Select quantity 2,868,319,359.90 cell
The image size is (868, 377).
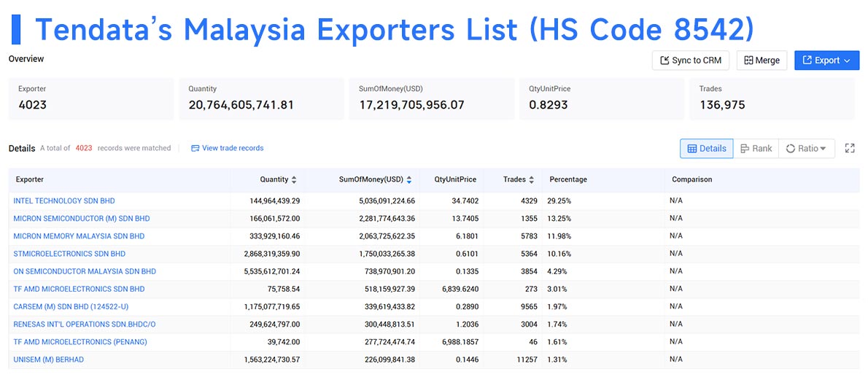coord(272,254)
